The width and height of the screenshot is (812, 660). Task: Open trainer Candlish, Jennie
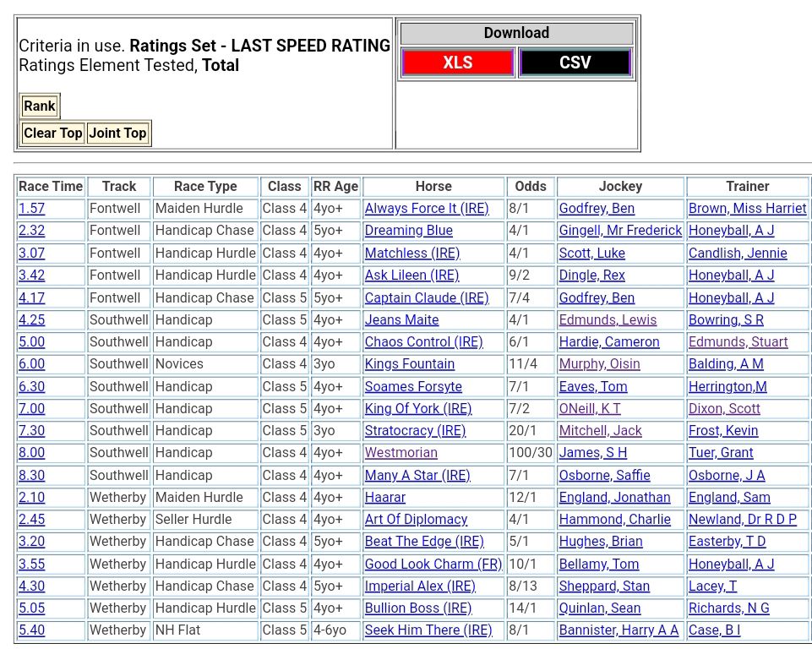pyautogui.click(x=737, y=254)
